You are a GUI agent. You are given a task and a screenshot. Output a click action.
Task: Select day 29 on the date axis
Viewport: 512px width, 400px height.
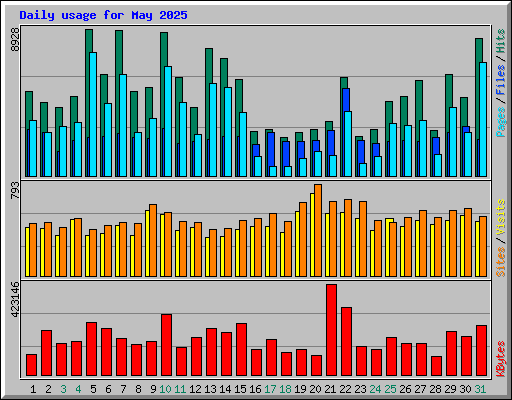pos(450,389)
